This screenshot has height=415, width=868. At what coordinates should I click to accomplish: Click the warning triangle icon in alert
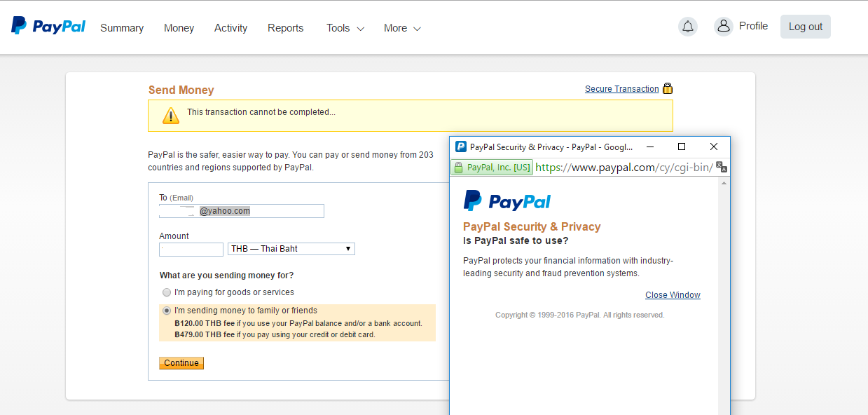tap(171, 116)
